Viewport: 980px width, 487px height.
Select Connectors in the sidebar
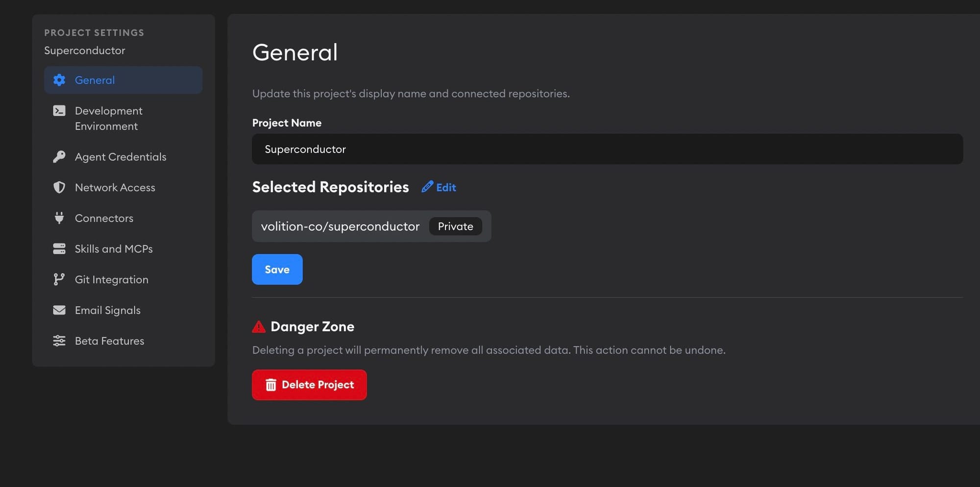[123, 218]
